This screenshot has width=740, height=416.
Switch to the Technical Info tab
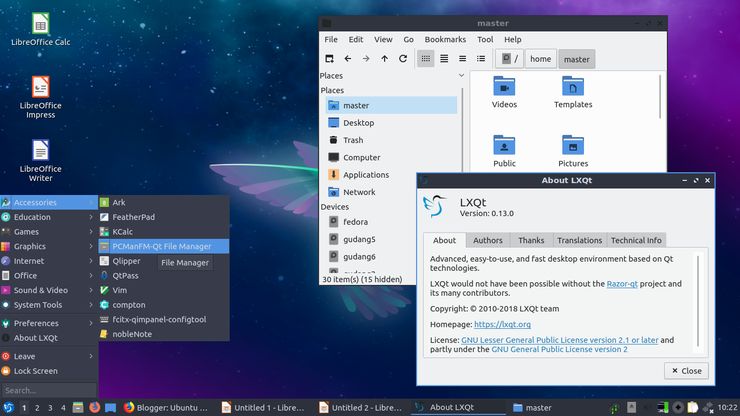(636, 240)
